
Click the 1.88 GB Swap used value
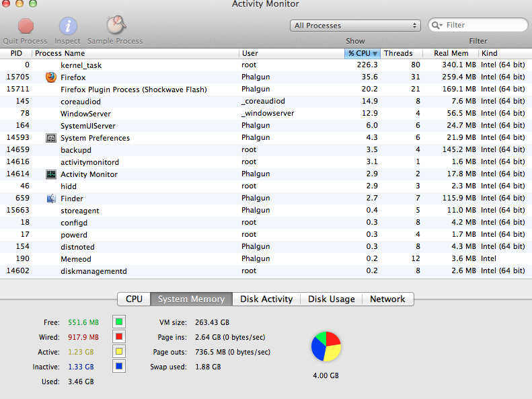point(208,367)
